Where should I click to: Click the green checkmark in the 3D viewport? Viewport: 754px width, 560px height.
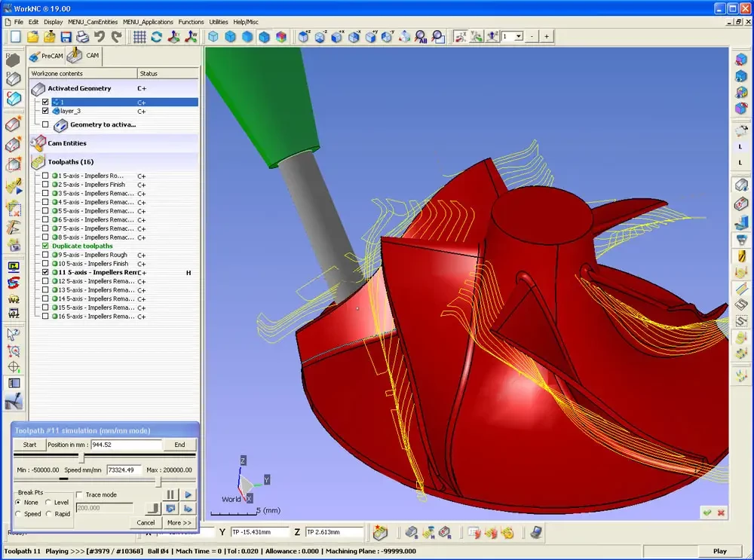tap(707, 513)
